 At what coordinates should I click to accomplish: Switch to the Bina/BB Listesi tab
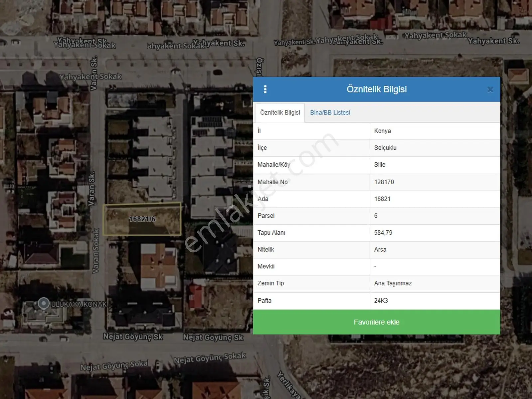tap(330, 112)
